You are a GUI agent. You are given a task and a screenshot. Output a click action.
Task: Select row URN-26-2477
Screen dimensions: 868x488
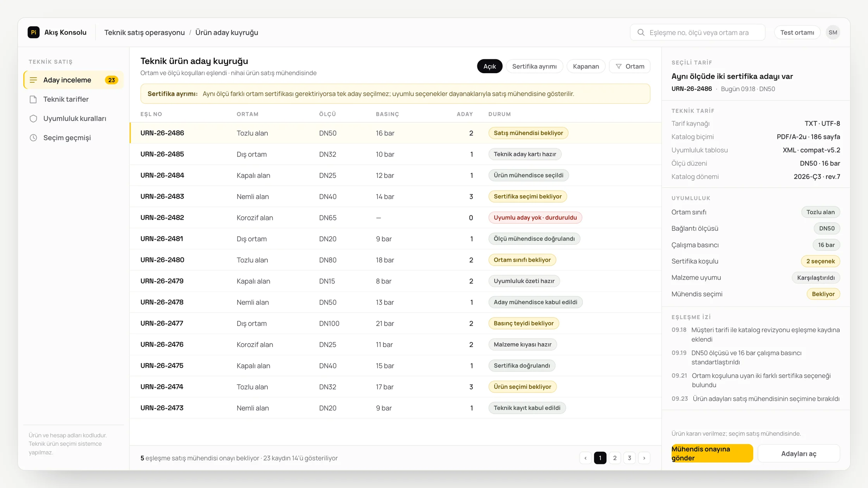(395, 323)
